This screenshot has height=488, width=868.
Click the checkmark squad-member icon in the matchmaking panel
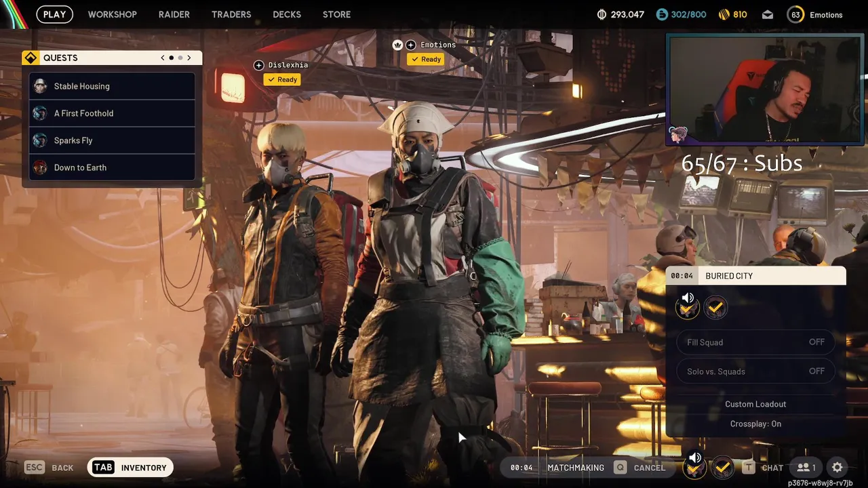pyautogui.click(x=715, y=308)
